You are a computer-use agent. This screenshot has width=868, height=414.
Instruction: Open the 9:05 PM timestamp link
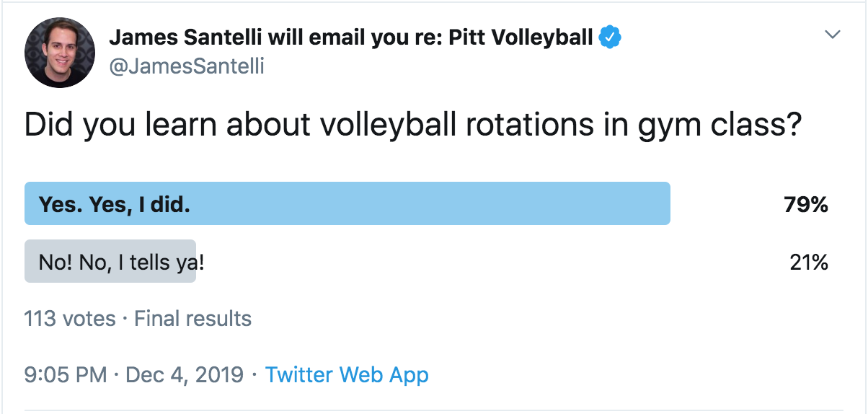(x=66, y=375)
